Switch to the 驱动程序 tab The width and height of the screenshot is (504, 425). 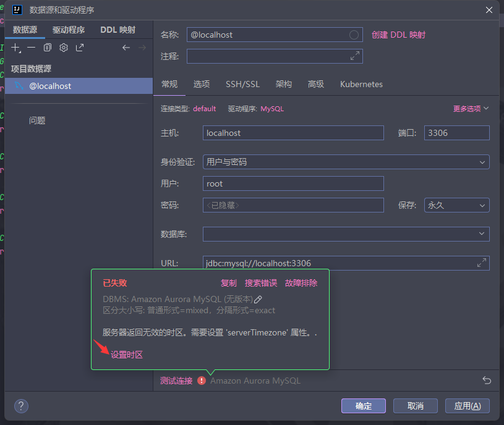tap(69, 29)
